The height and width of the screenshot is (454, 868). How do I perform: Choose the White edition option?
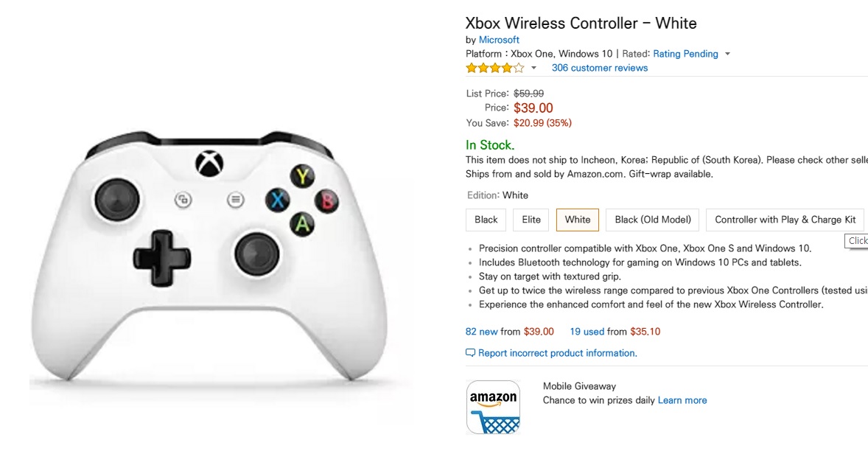(578, 220)
